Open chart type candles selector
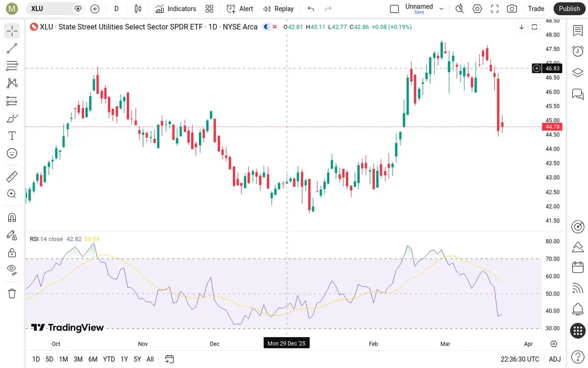588x368 pixels. coord(138,9)
